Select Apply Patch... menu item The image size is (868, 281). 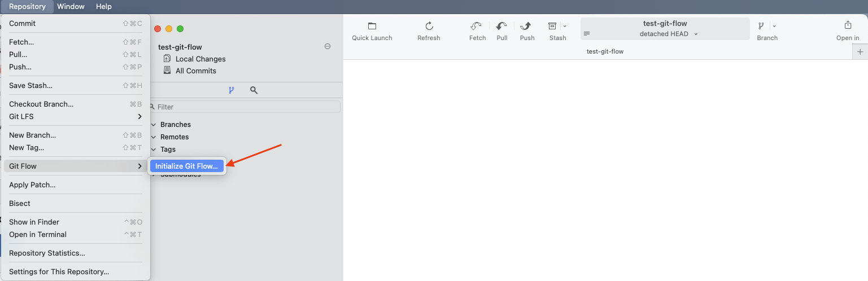click(76, 185)
